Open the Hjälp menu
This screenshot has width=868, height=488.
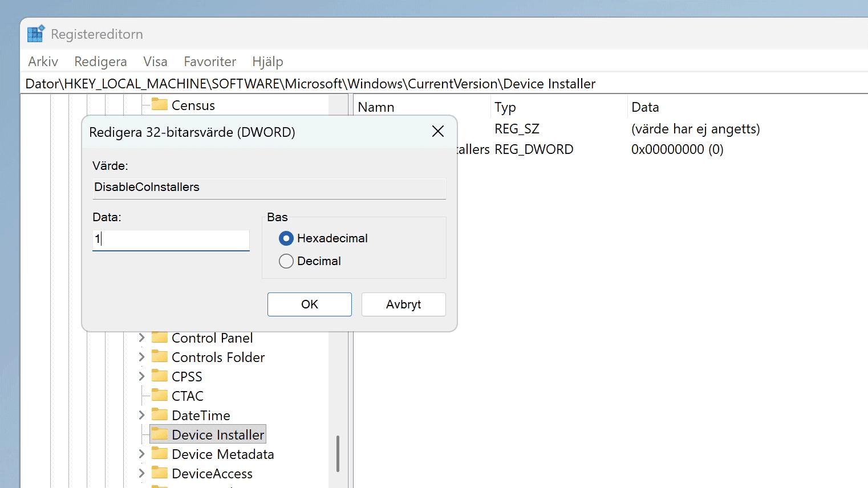tap(267, 62)
